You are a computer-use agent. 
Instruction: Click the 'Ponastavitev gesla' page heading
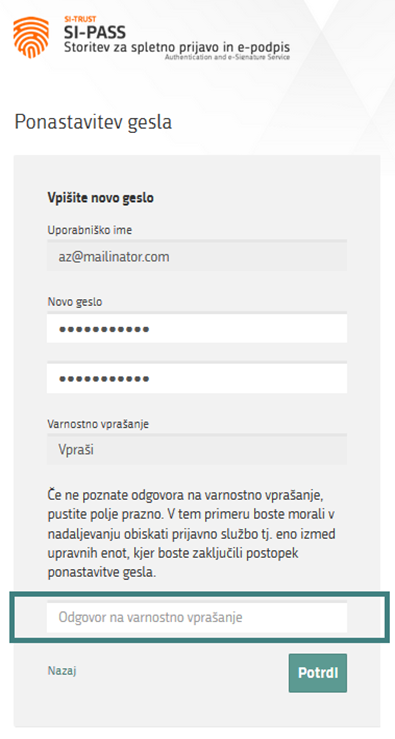[93, 122]
